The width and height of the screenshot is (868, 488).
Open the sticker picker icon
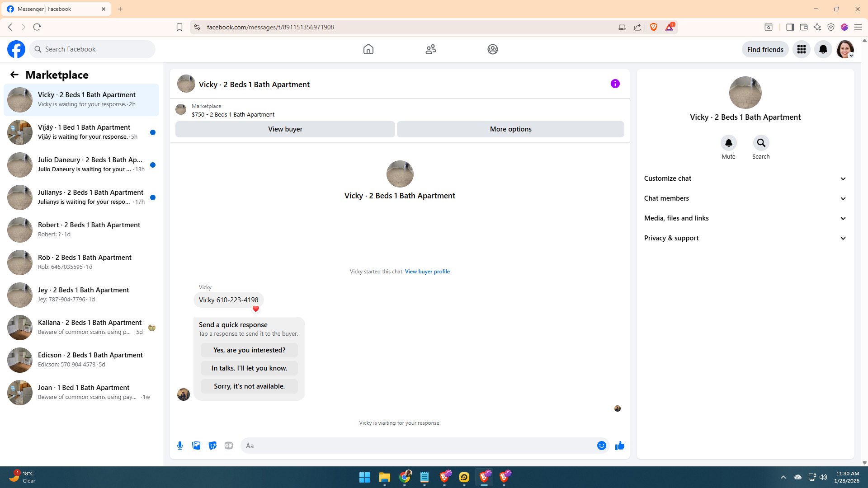point(212,446)
